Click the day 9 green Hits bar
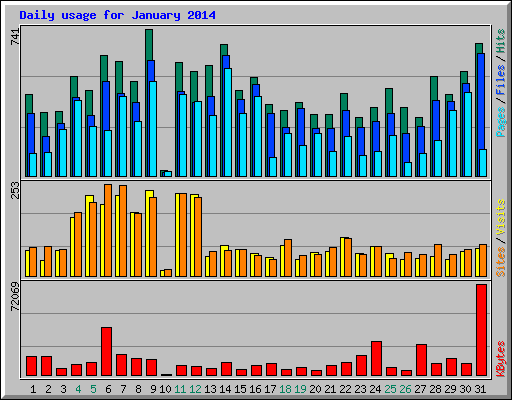 [x=149, y=45]
